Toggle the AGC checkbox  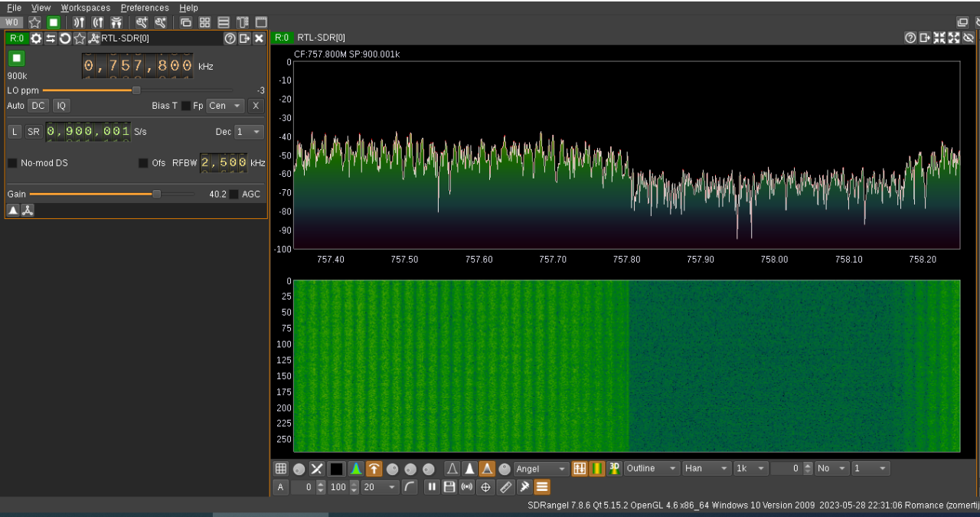point(234,195)
